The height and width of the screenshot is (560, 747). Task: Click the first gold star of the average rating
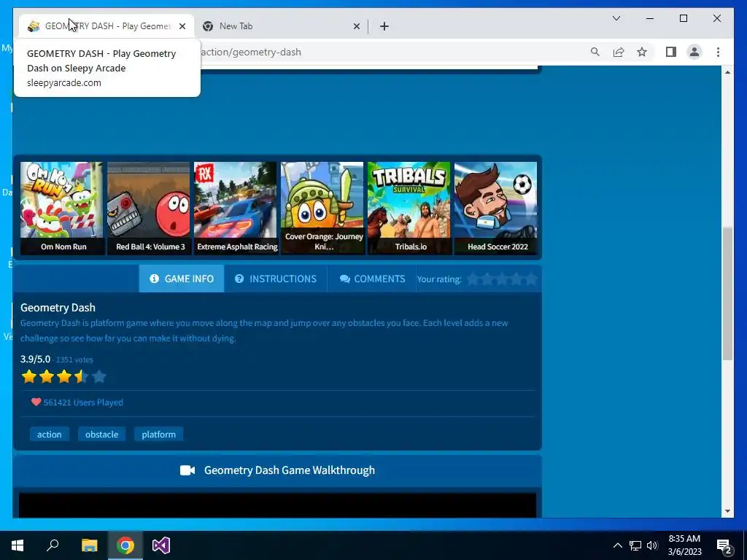click(x=29, y=377)
